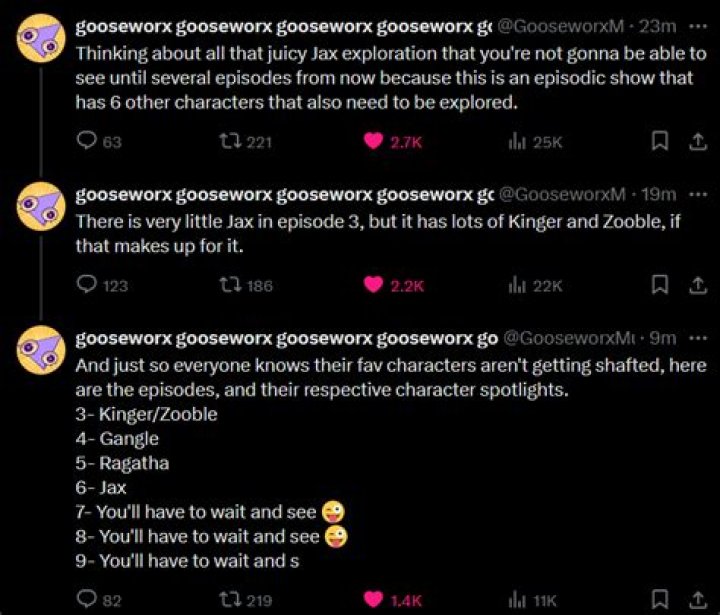The height and width of the screenshot is (615, 720).
Task: Bookmark the Jax exploration tweet
Action: click(659, 142)
